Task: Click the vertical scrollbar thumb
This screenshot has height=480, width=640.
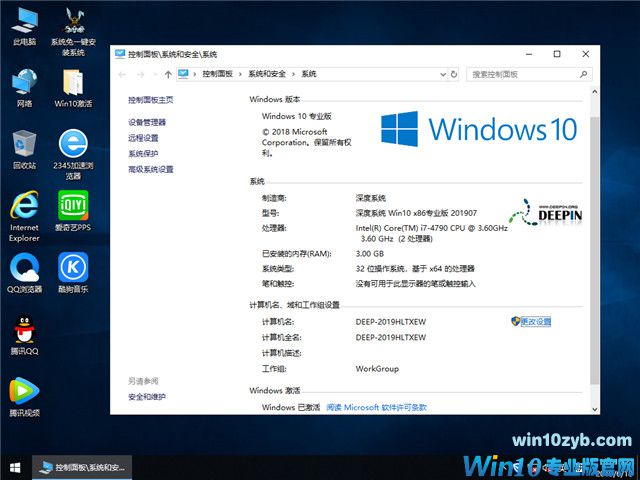Action: [595, 250]
